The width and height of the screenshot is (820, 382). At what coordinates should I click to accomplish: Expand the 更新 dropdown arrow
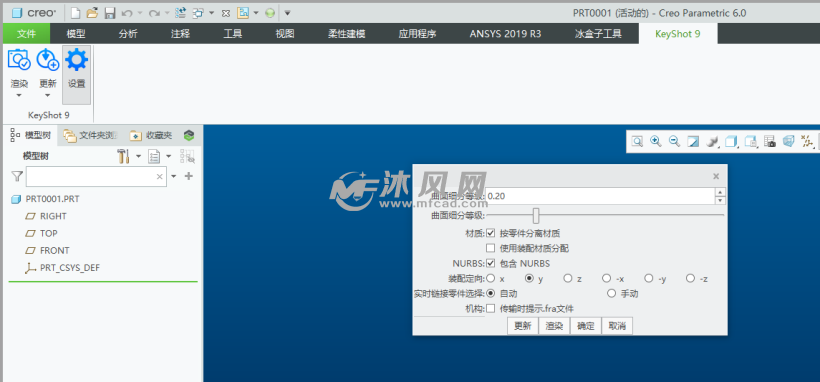(48, 96)
